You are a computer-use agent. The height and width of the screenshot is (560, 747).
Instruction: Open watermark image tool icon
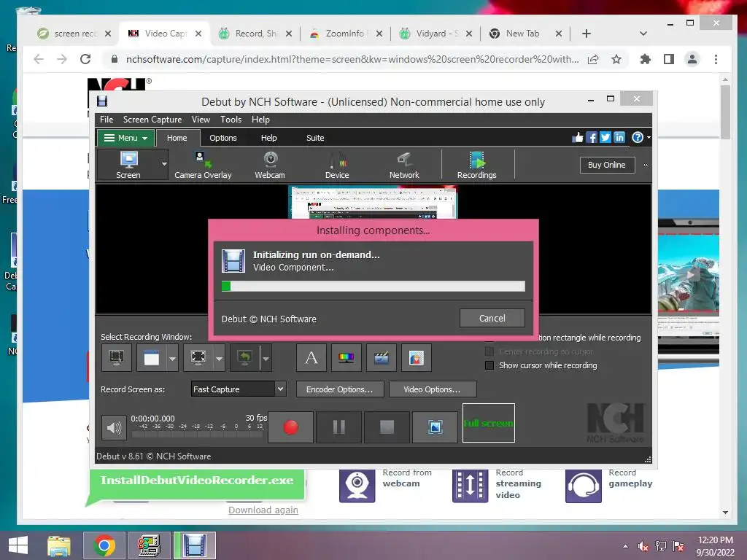[x=417, y=357]
